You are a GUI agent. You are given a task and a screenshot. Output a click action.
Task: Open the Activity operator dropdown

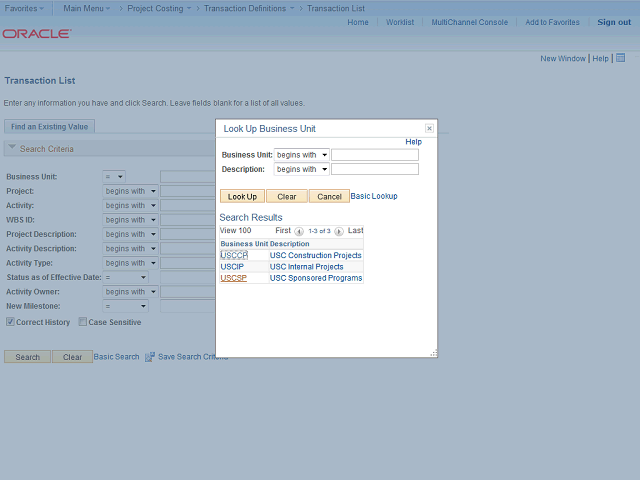[130, 205]
